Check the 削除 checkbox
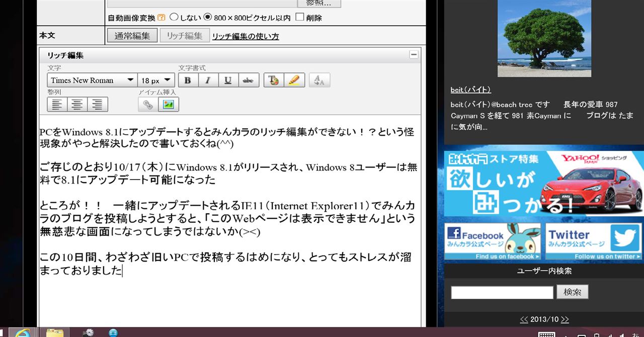 point(300,17)
